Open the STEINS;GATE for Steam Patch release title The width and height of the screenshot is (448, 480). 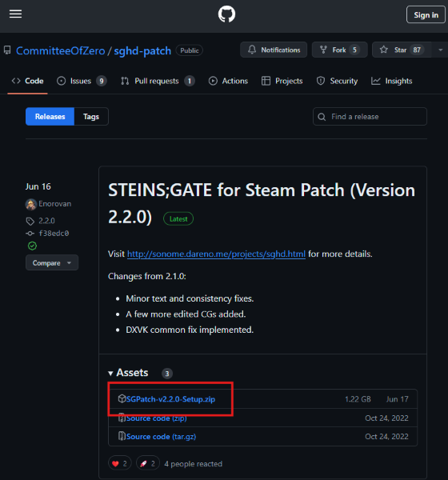point(262,203)
